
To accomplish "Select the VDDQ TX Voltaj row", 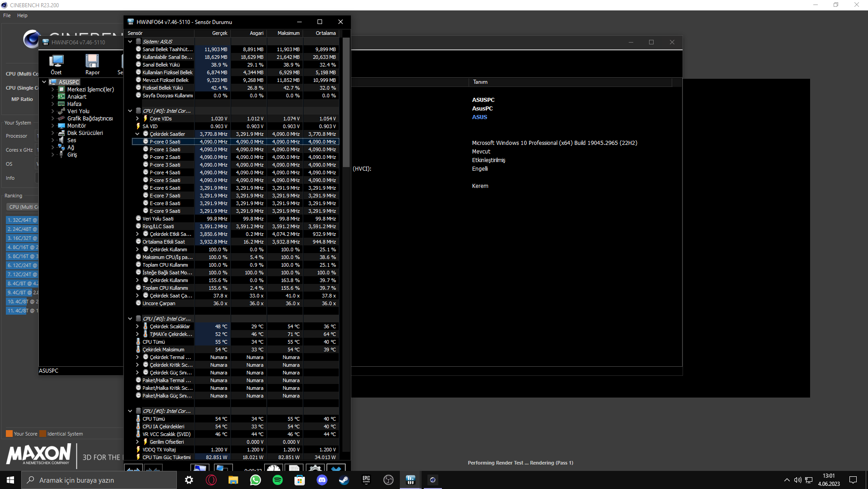I will pos(235,450).
